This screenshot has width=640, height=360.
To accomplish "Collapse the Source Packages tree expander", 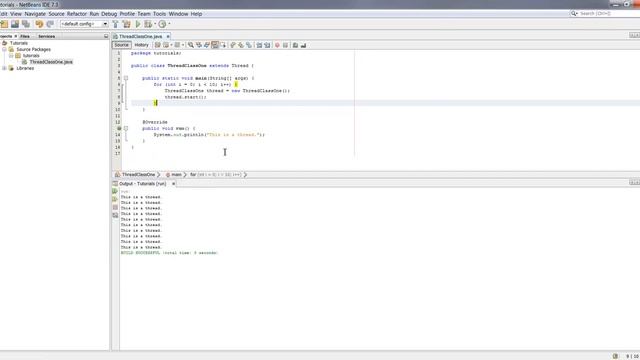I will tap(4, 49).
